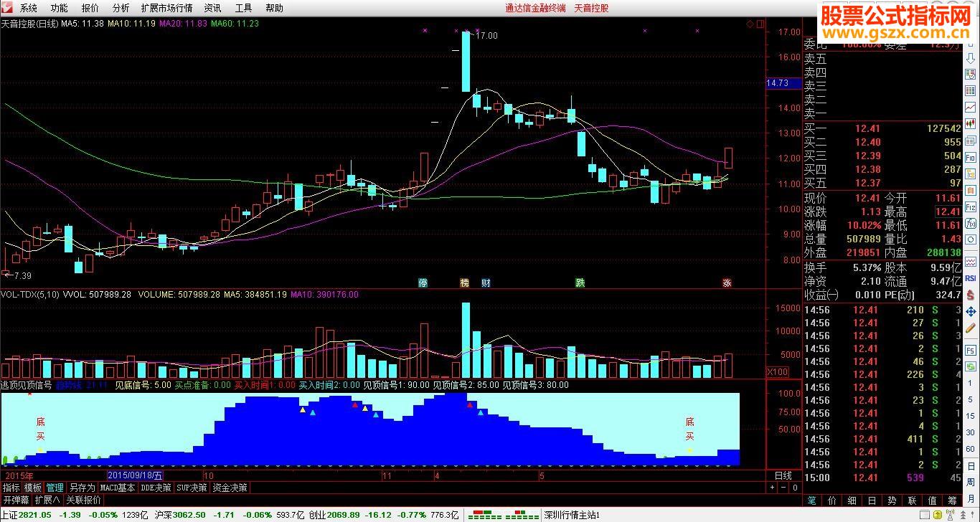The image size is (980, 522).
Task: Select the candlestick chart icon
Action: coord(971,123)
